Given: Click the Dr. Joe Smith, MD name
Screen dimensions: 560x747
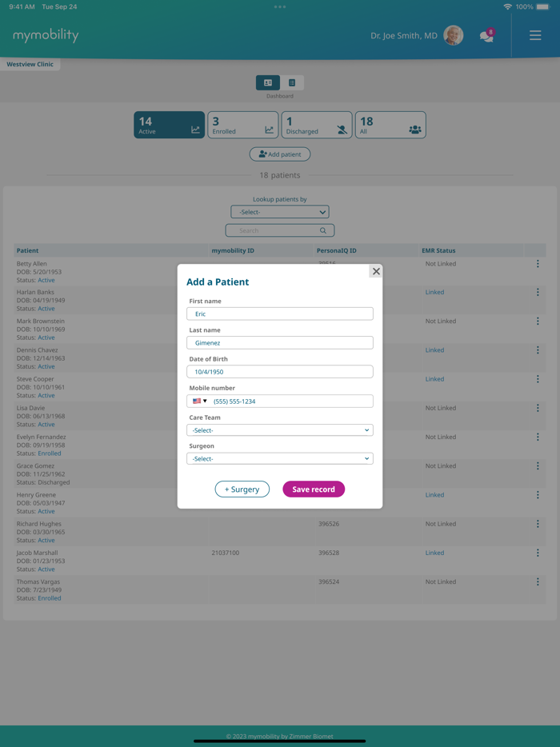Looking at the screenshot, I should 404,36.
